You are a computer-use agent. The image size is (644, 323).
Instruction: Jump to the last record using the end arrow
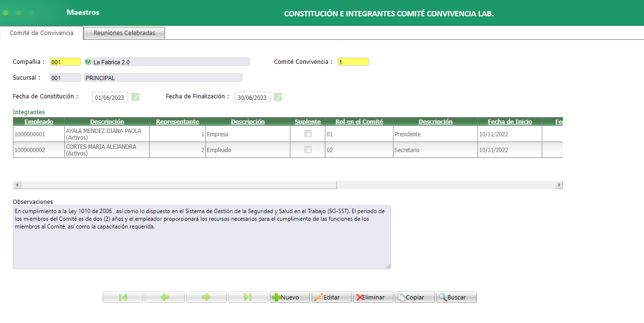click(x=248, y=297)
